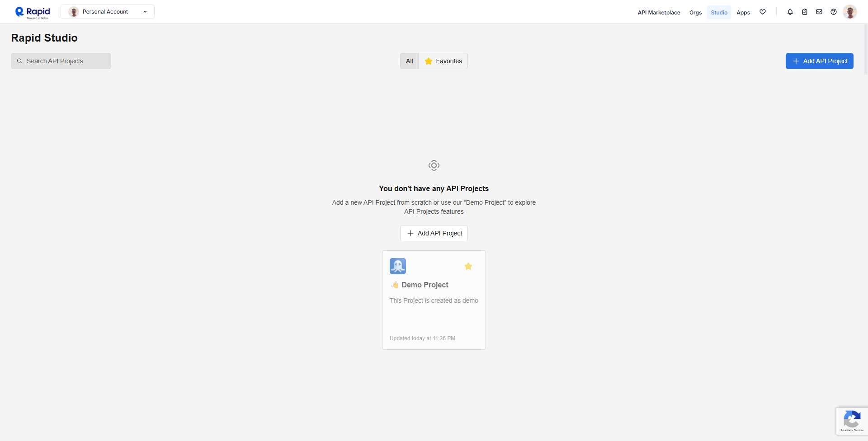Select the All projects filter
The height and width of the screenshot is (441, 868).
[409, 61]
